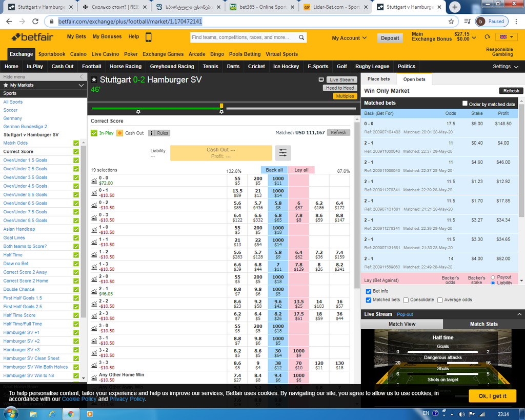Click the Find teams search field
Viewport: 525px width, 420px height.
[x=244, y=37]
